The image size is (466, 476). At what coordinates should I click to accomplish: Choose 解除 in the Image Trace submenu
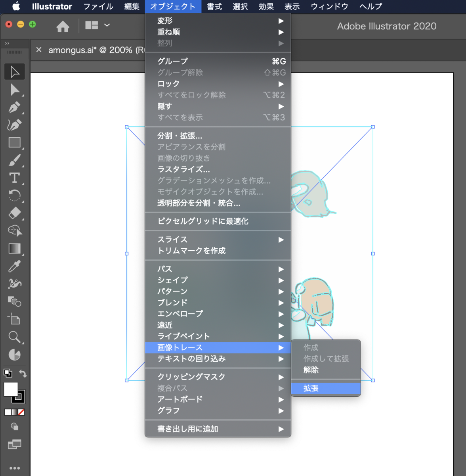[x=326, y=370]
